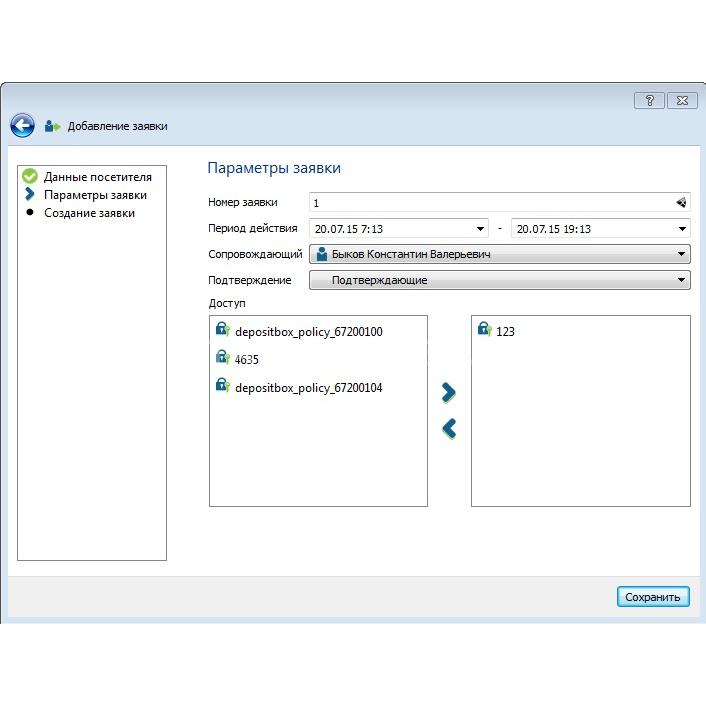Screen dimensions: 706x706
Task: Open end date dropdown 20.07.15 19:13
Action: pos(682,229)
